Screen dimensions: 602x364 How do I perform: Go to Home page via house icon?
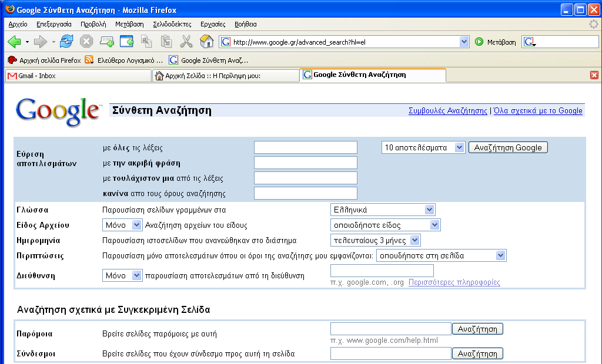[x=206, y=42]
